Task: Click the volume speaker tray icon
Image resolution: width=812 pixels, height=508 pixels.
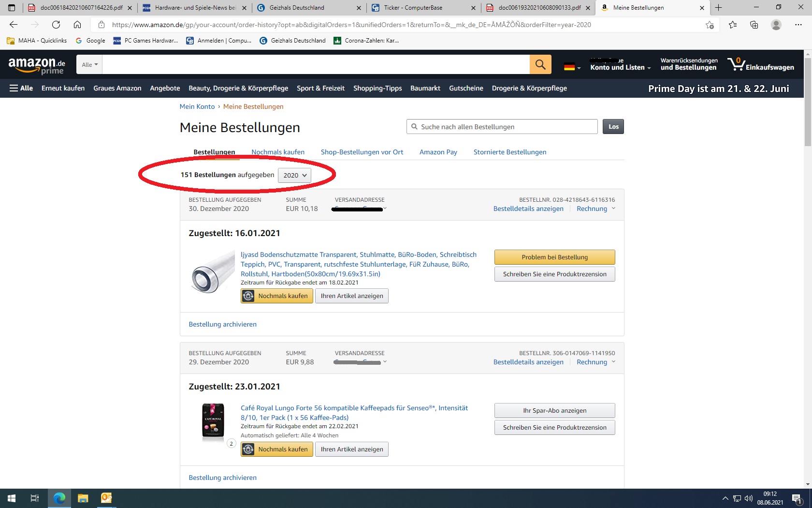Action: [749, 498]
